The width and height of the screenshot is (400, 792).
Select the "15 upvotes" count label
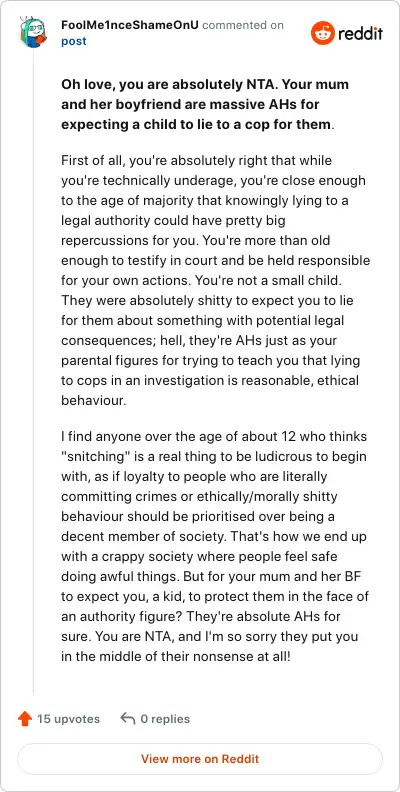coord(68,719)
